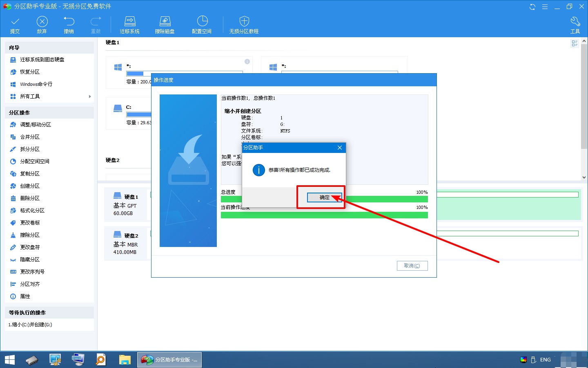Viewport: 588px width, 368px height.
Task: Click the 撤销 (undo) toolbar icon
Action: pyautogui.click(x=69, y=25)
